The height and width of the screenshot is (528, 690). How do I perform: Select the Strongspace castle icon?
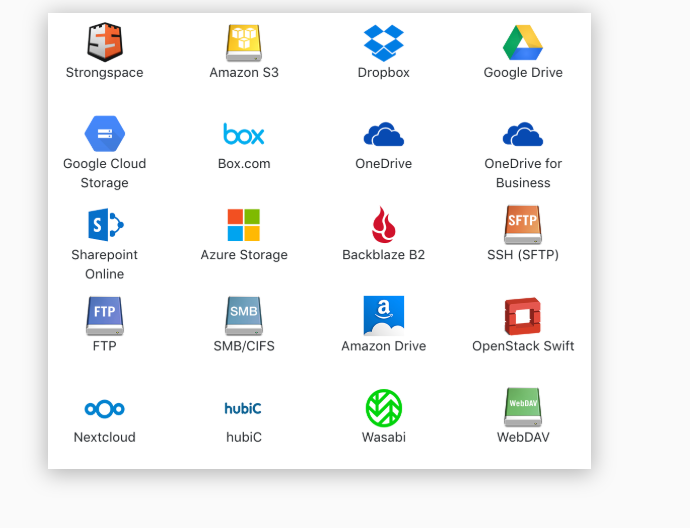(105, 42)
